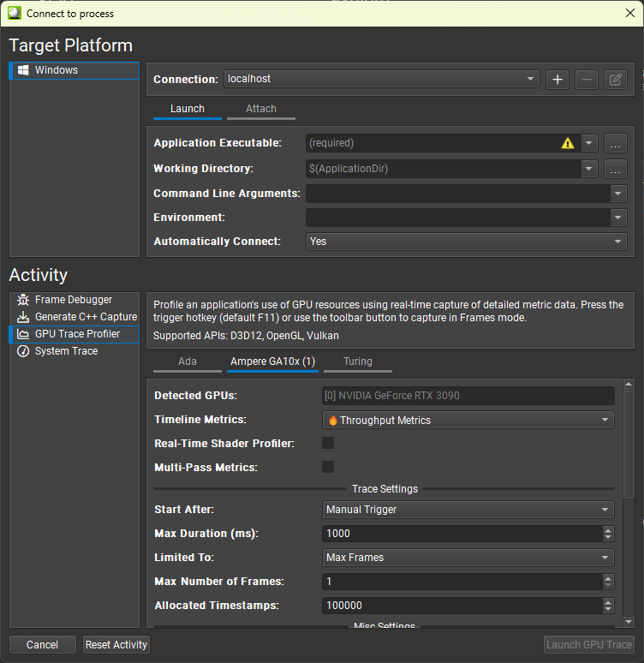The height and width of the screenshot is (663, 644).
Task: Switch to the Turing GPU tab
Action: coord(357,361)
